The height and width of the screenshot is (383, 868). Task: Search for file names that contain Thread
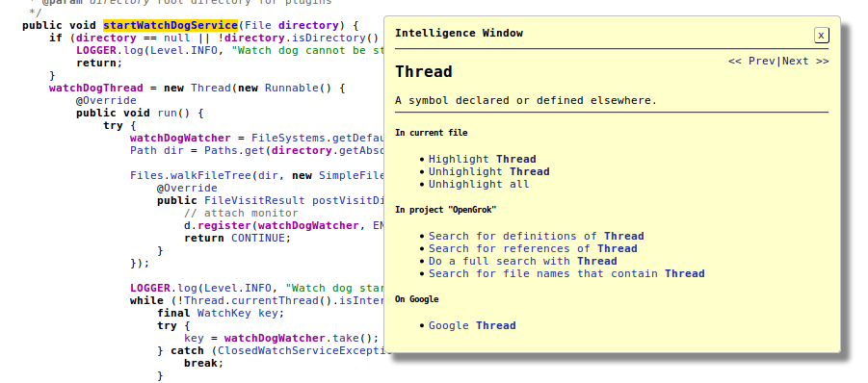566,274
